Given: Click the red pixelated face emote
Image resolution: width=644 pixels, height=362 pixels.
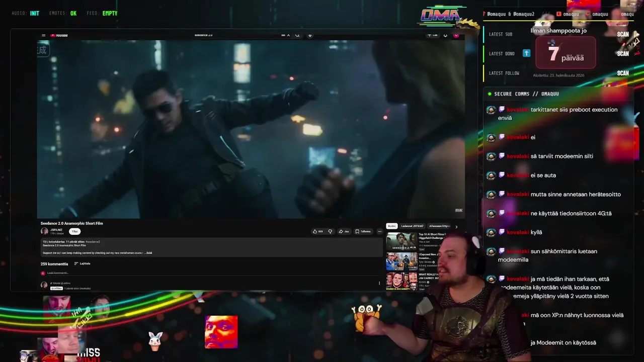Looking at the screenshot, I should [x=221, y=332].
